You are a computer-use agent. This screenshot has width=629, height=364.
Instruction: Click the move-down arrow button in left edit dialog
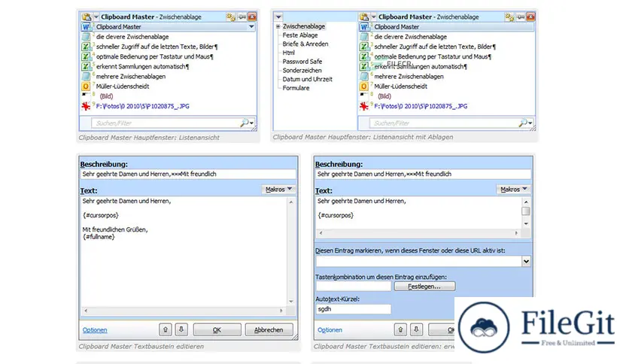(x=181, y=330)
